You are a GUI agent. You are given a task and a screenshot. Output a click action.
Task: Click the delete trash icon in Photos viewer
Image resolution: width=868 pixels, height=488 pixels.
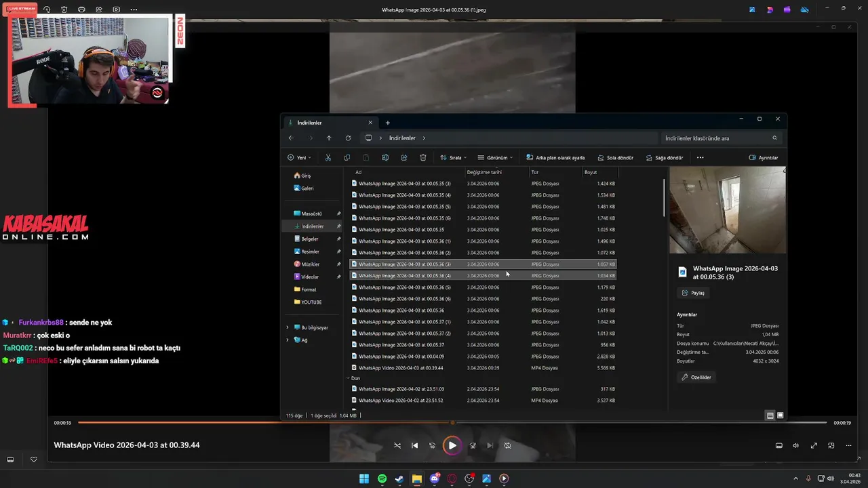coord(64,9)
